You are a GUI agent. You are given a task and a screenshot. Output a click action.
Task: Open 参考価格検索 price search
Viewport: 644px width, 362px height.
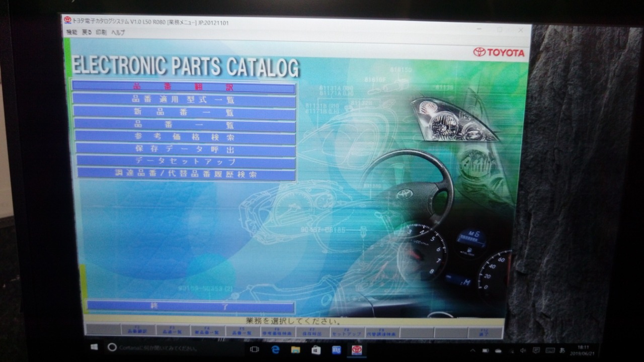click(185, 137)
